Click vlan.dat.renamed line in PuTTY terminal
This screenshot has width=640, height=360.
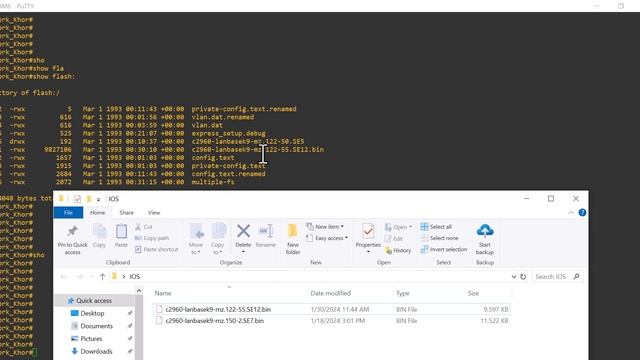tap(222, 117)
